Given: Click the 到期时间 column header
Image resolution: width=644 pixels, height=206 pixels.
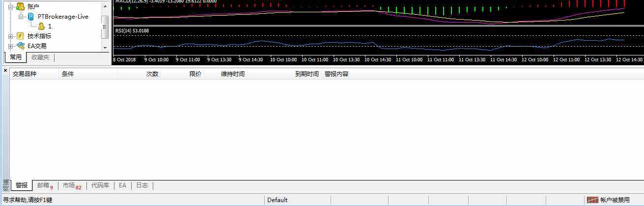Looking at the screenshot, I should point(307,74).
